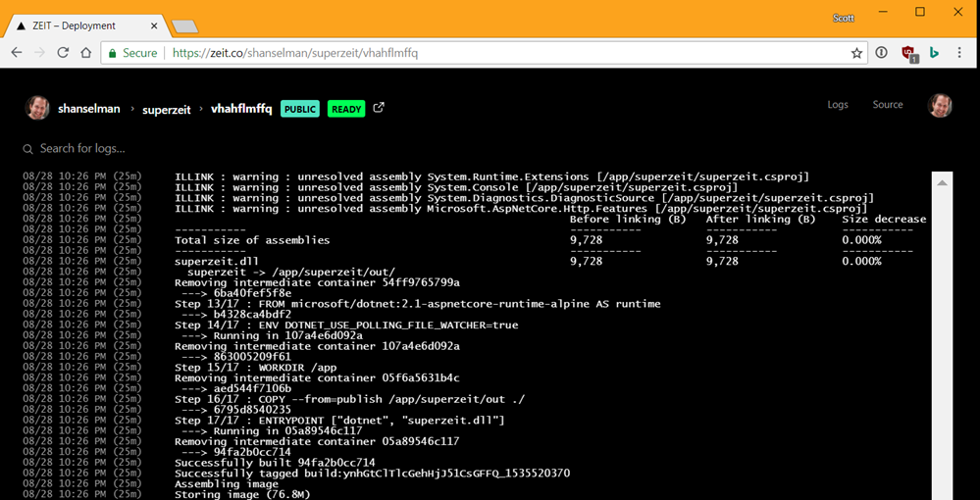The width and height of the screenshot is (980, 500).
Task: Click the log scrollbar up arrow
Action: coord(943,182)
